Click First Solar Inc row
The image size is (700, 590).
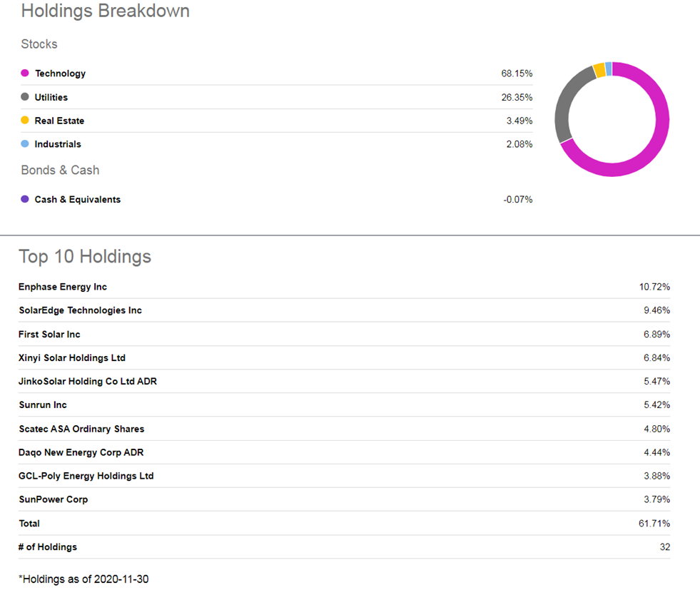pyautogui.click(x=49, y=334)
